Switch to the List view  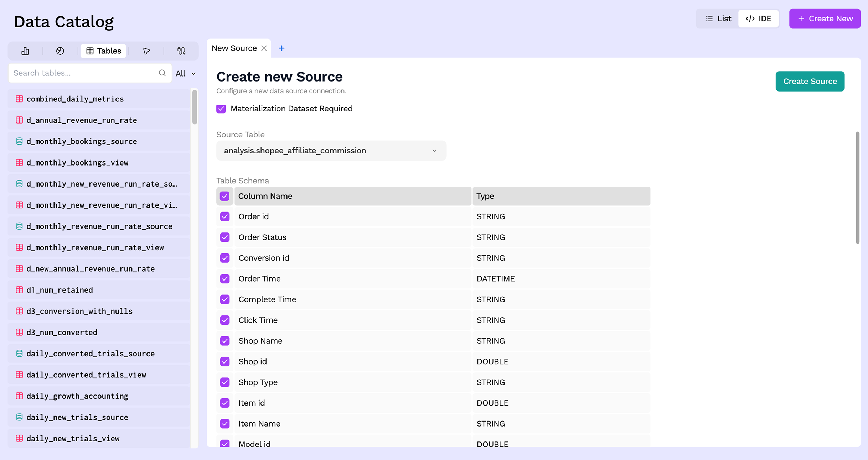click(718, 19)
